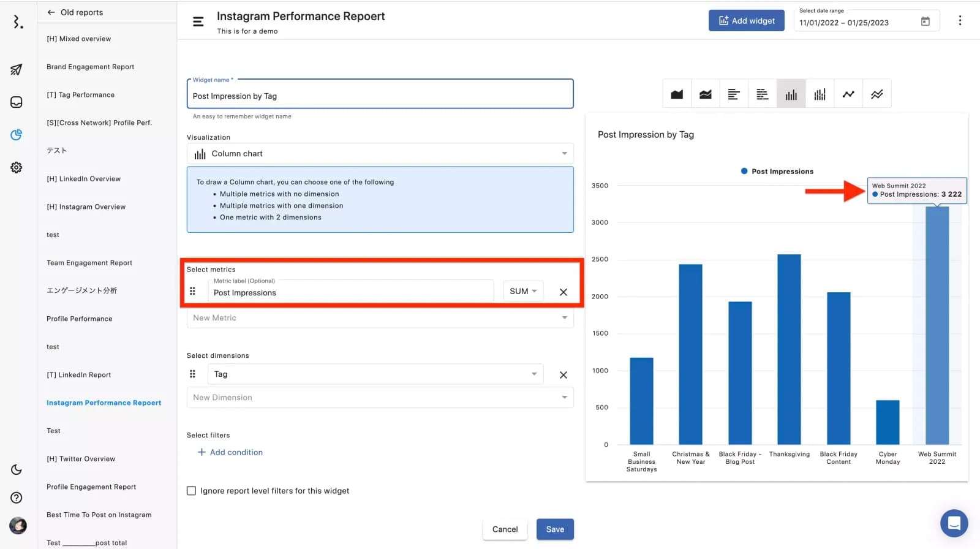This screenshot has height=549, width=980.
Task: Expand the SUM aggregation dropdown
Action: [x=522, y=292]
